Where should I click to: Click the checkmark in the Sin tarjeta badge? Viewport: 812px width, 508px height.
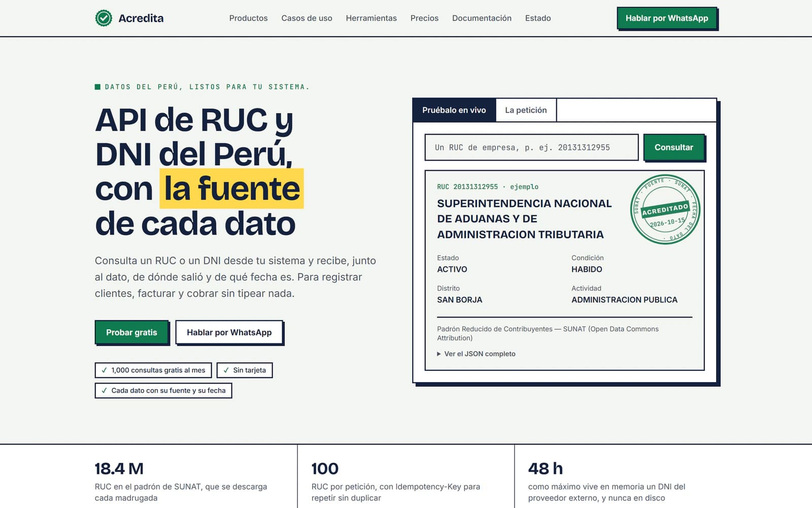[226, 370]
